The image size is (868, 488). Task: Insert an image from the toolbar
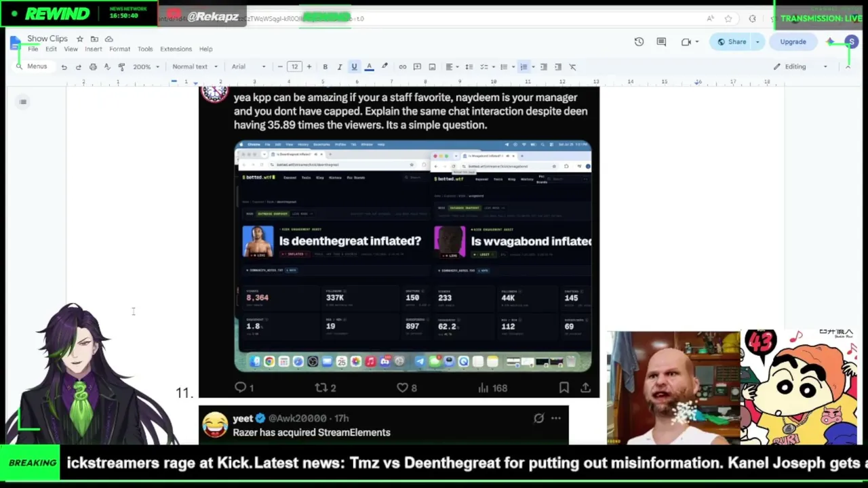click(432, 66)
